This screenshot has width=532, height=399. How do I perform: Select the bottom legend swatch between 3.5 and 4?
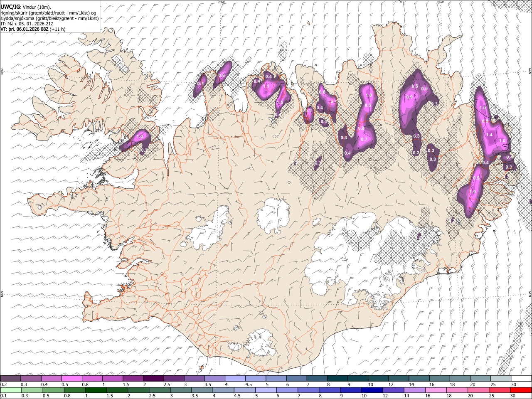202,390
